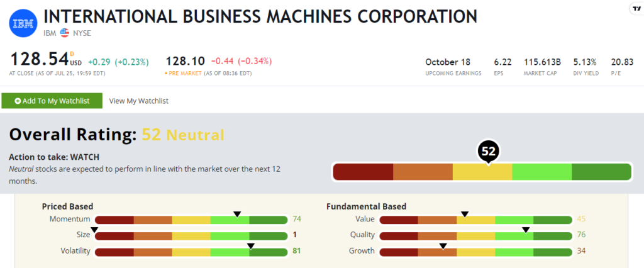Click the 115.613B market cap value
The height and width of the screenshot is (268, 644).
542,62
